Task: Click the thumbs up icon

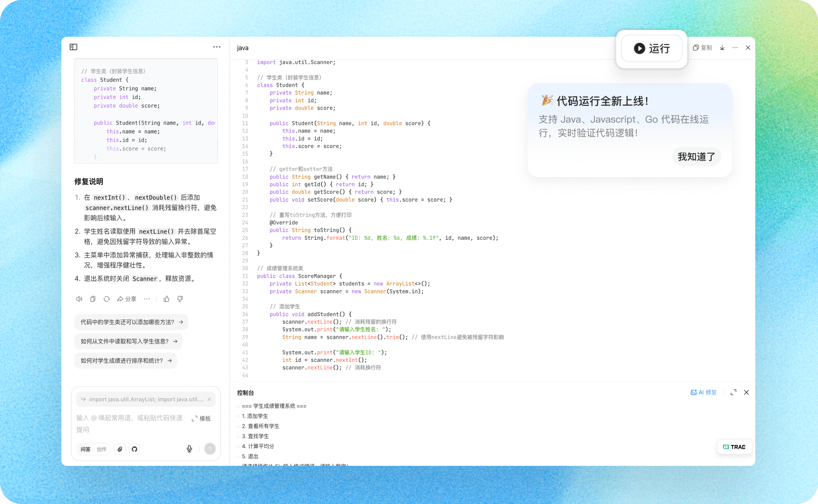Action: (x=166, y=299)
